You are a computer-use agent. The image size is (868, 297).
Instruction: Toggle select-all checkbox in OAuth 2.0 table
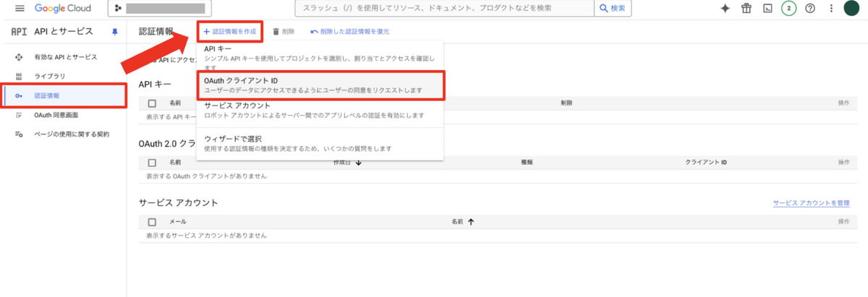152,163
